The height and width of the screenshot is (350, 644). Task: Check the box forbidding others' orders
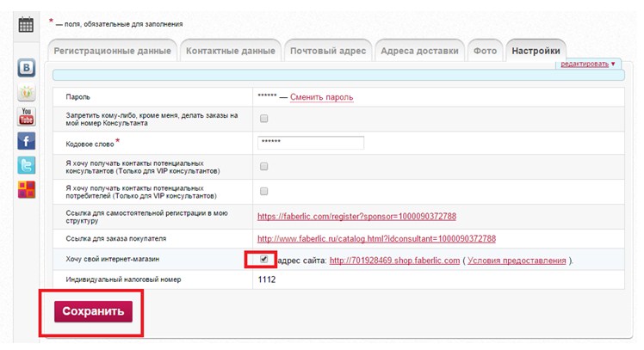click(264, 119)
